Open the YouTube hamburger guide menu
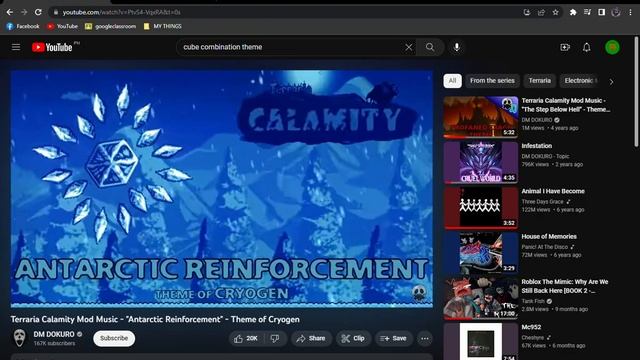The image size is (640, 360). [x=16, y=47]
